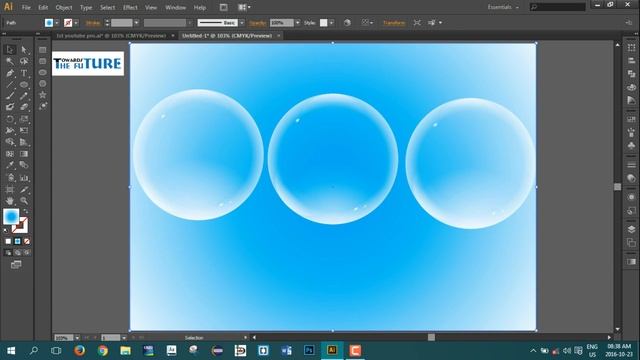Select the Ellipse shape tool in main toolbar
This screenshot has height=360, width=640.
click(24, 85)
